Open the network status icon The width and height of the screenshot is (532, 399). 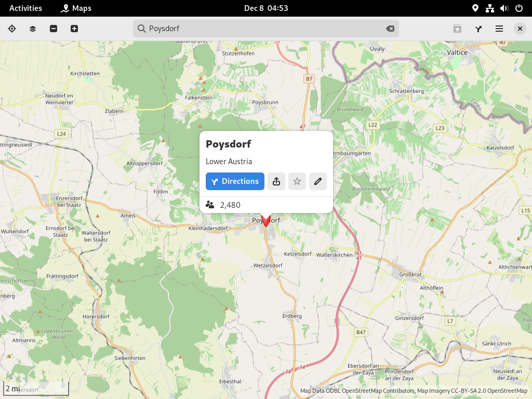[x=489, y=8]
